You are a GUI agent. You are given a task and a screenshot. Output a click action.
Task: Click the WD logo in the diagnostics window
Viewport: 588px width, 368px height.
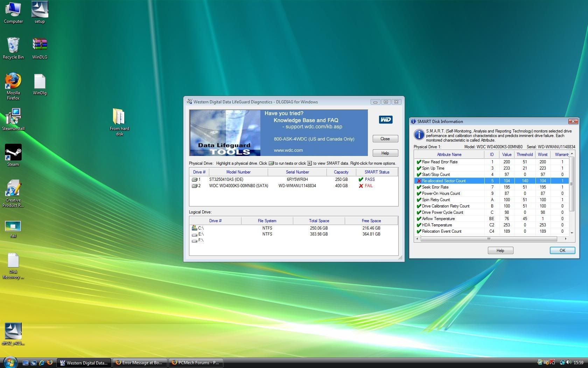pos(385,120)
